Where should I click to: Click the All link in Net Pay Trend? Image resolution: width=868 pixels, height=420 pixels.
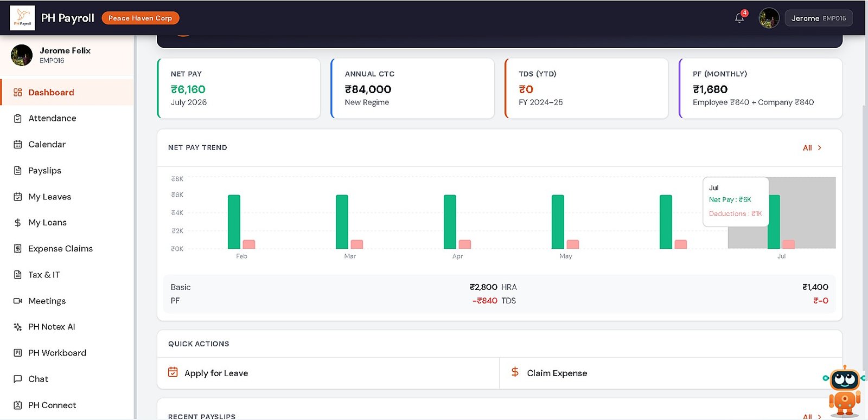click(807, 147)
